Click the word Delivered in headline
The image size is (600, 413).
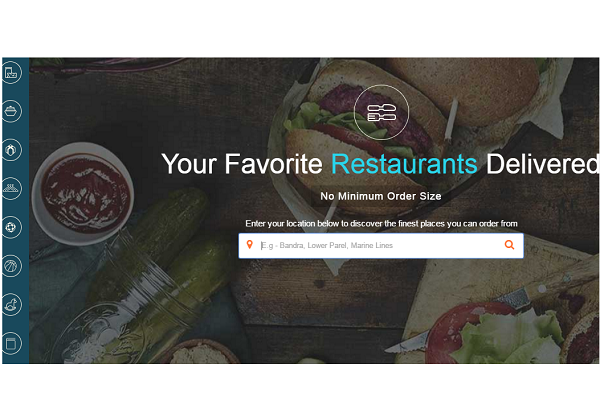[x=543, y=164]
